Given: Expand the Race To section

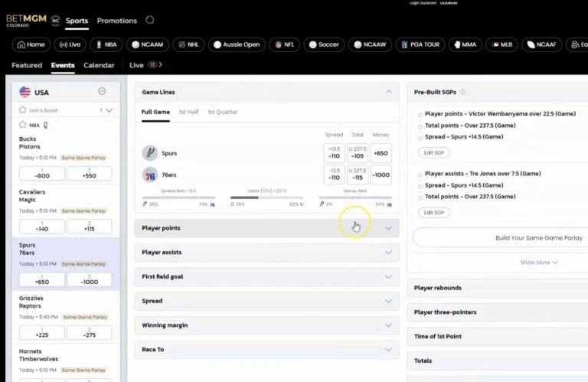Looking at the screenshot, I should pyautogui.click(x=266, y=349).
